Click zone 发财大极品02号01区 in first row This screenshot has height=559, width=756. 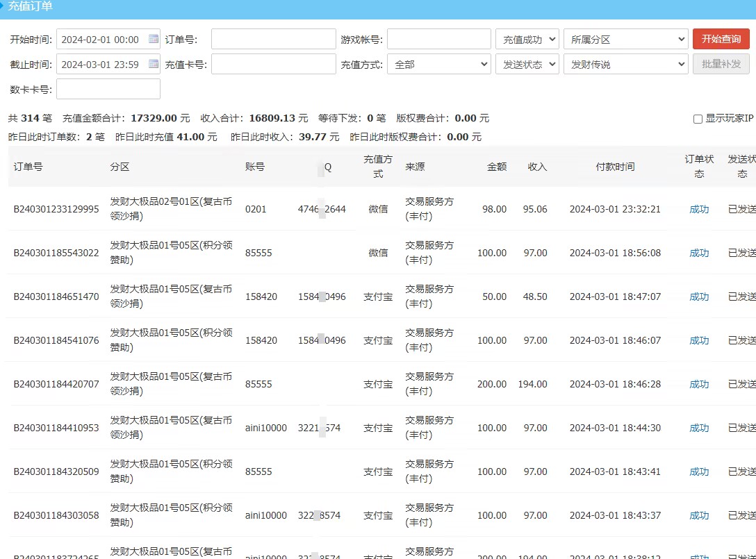171,208
